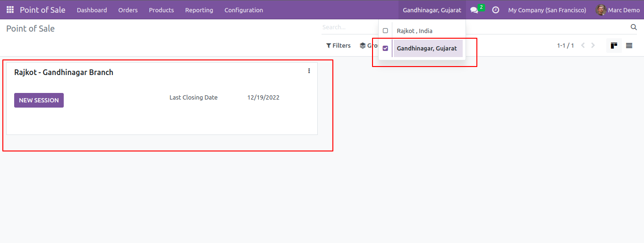Open the Filters dropdown
Image resolution: width=644 pixels, height=243 pixels.
coord(339,45)
